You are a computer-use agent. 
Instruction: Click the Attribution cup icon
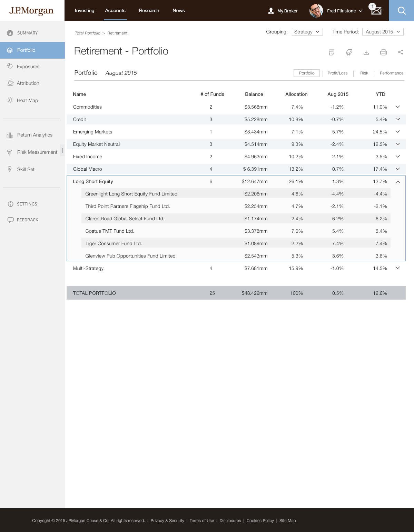pyautogui.click(x=10, y=83)
